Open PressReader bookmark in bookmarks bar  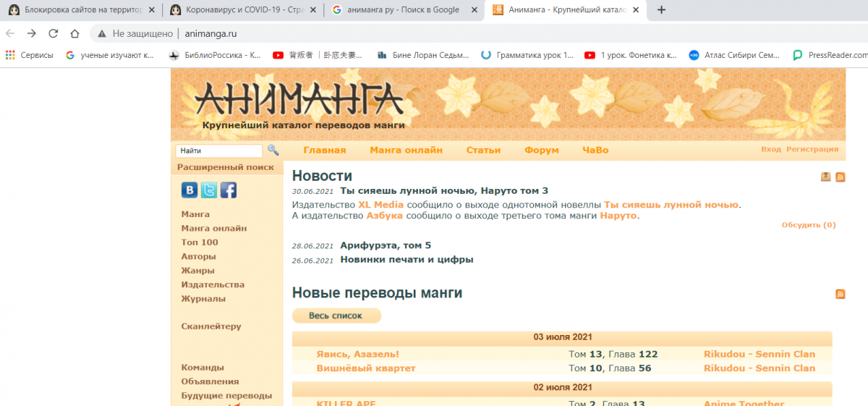click(830, 55)
